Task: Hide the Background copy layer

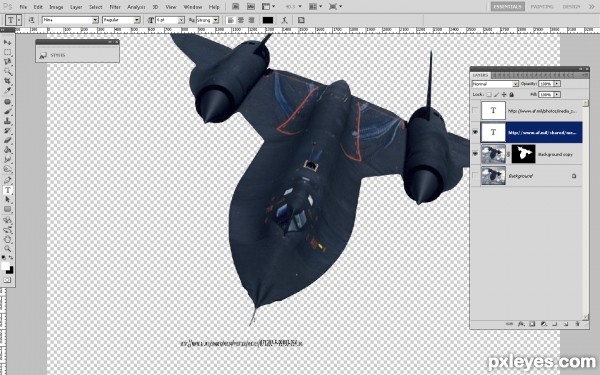Action: 475,154
